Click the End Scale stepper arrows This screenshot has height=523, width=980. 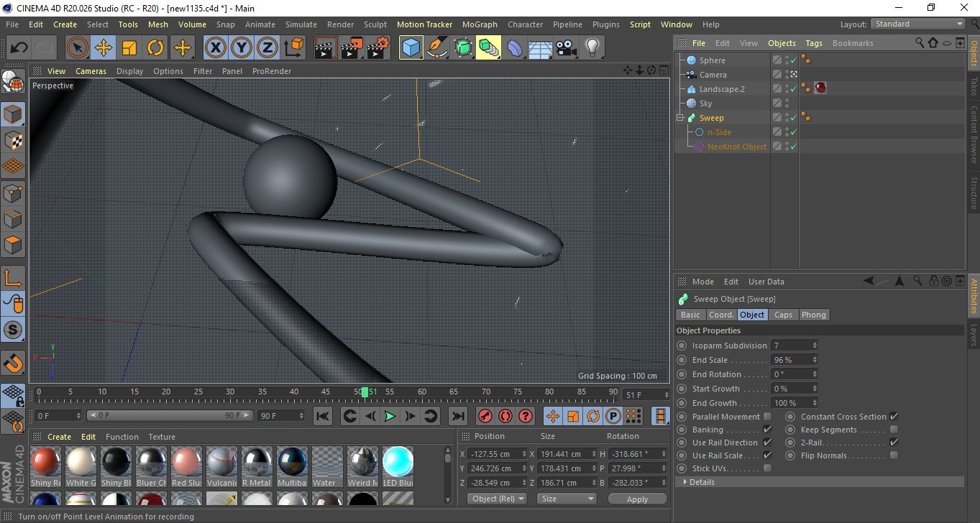point(815,360)
